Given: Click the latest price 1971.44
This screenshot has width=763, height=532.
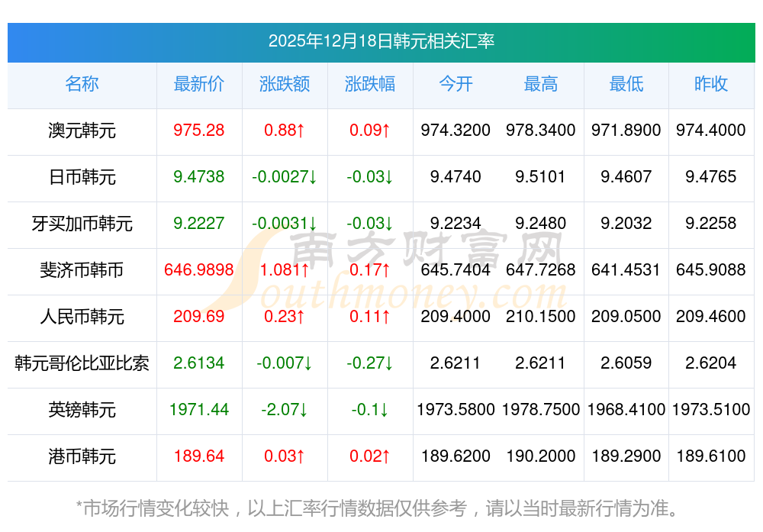Looking at the screenshot, I should (199, 410).
